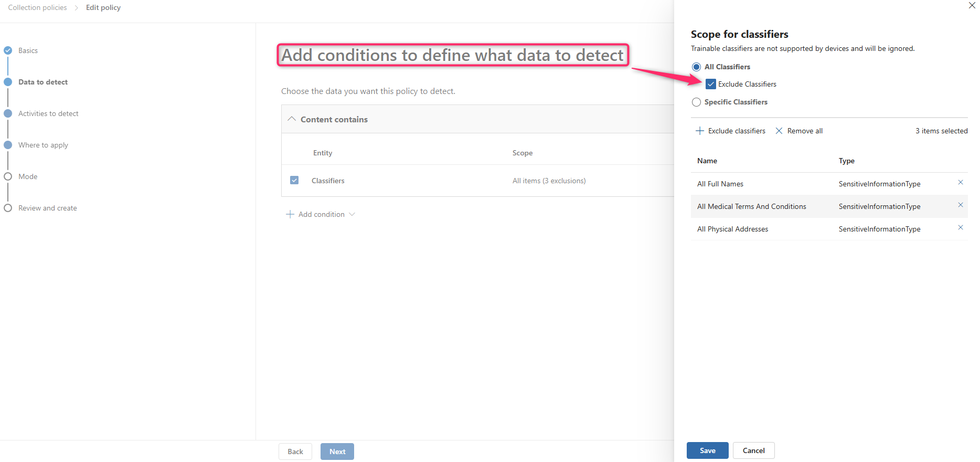
Task: Select the Specific Classifiers radio option
Action: 696,102
